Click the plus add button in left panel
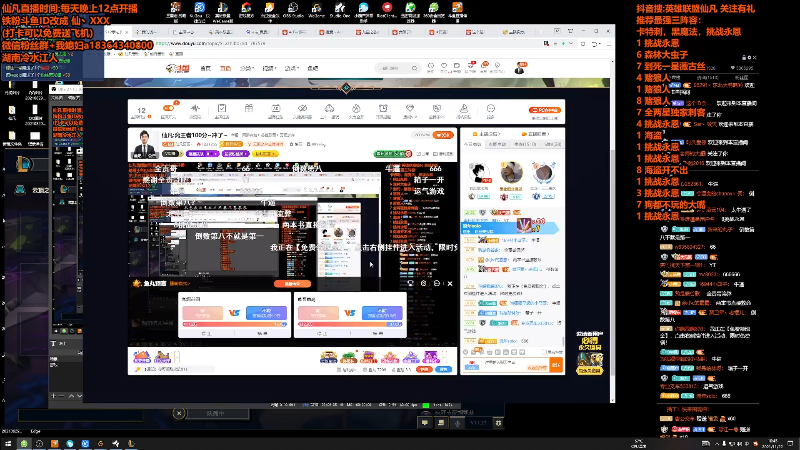 point(53,396)
